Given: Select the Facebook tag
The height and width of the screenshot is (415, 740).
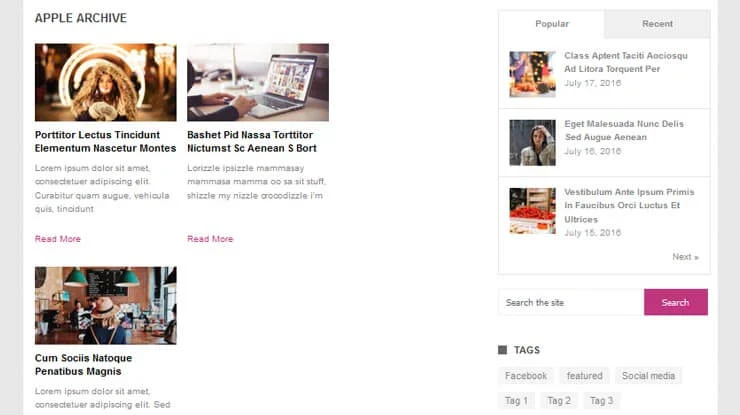Looking at the screenshot, I should pyautogui.click(x=526, y=376).
